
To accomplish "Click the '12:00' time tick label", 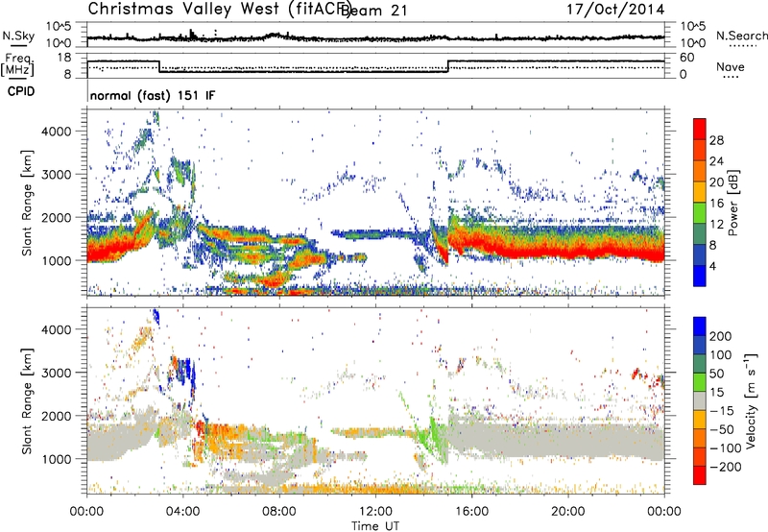I will coord(375,512).
